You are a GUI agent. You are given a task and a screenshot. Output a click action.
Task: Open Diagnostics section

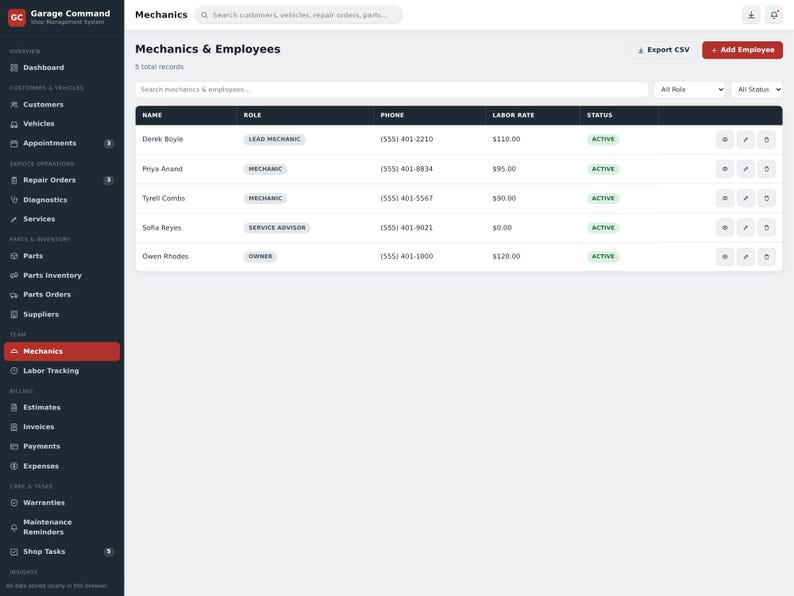click(62, 200)
